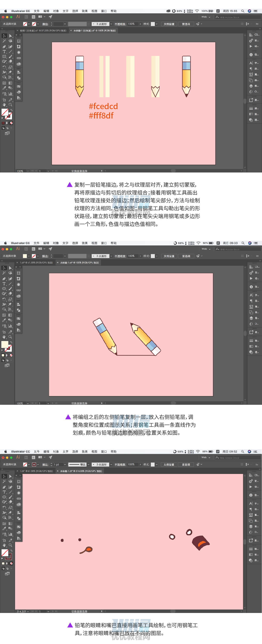The width and height of the screenshot is (262, 644).
Task: Click the Spotlight search icon in top menu bar
Action: click(243, 11)
